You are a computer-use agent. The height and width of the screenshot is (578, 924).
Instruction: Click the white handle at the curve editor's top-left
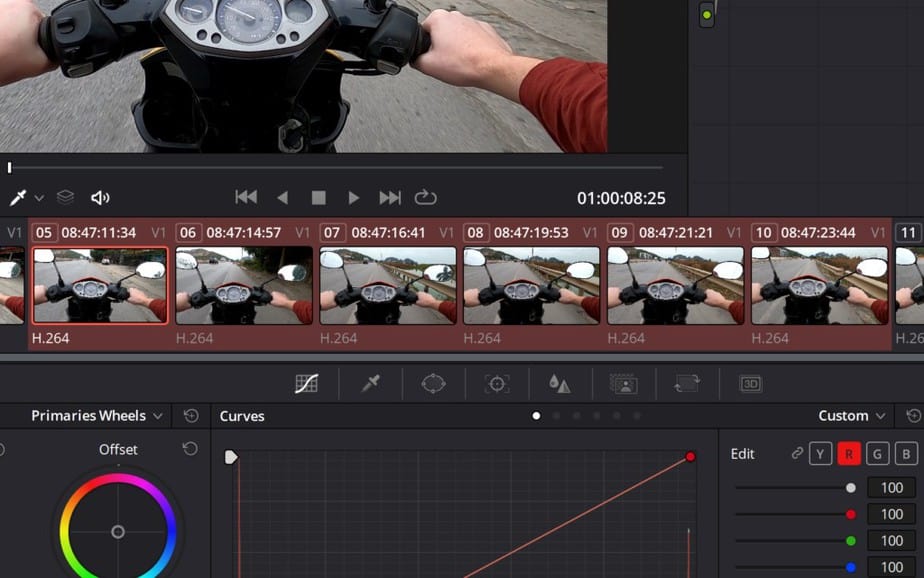click(231, 457)
